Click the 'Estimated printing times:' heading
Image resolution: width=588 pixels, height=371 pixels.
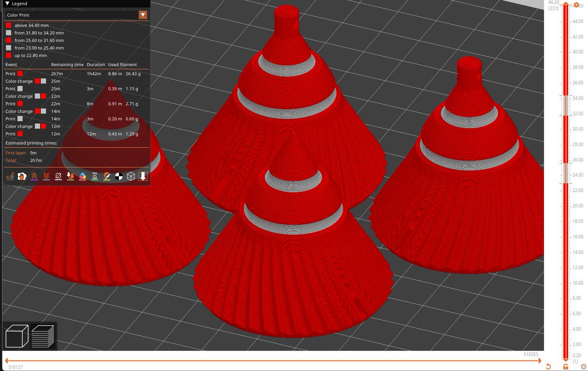click(31, 143)
